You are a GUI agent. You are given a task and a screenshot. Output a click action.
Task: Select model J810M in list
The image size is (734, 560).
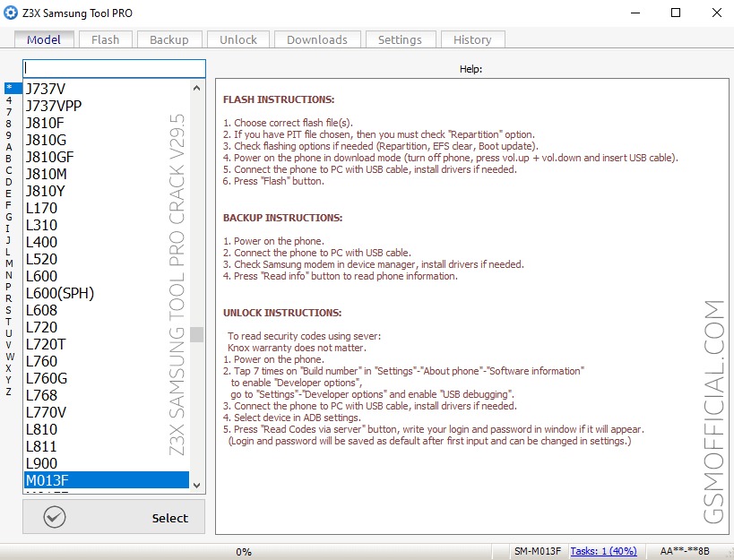[107, 174]
